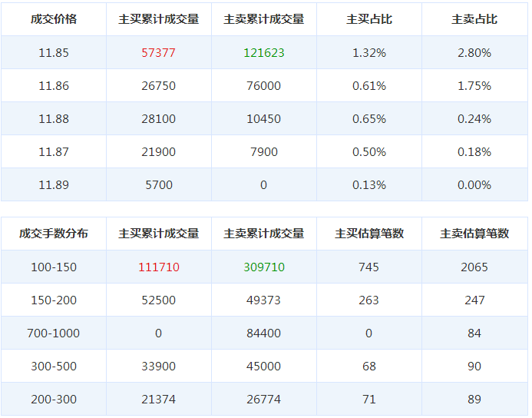Select the 150-200 range row label
Viewport: 532px width, 418px height.
[54, 300]
